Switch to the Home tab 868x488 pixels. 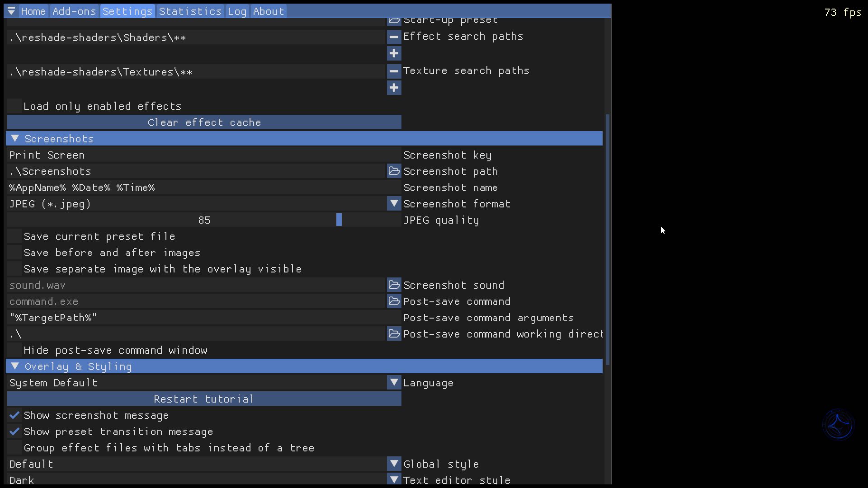click(x=33, y=11)
